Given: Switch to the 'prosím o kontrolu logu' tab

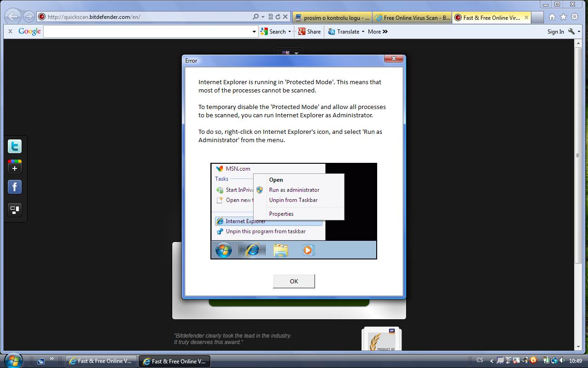Looking at the screenshot, I should 332,18.
